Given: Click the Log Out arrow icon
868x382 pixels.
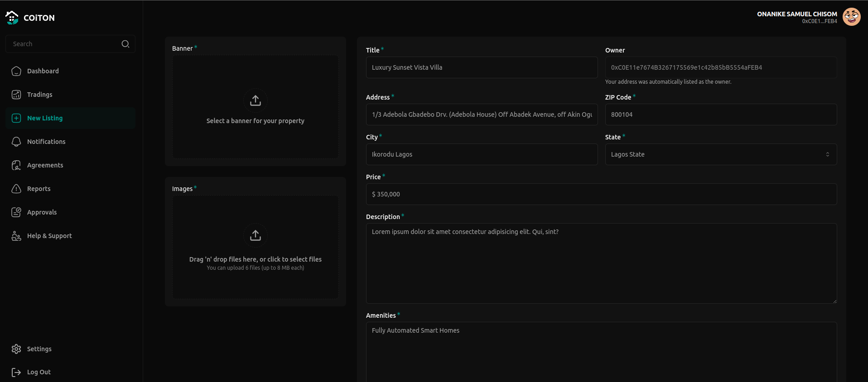Looking at the screenshot, I should pos(16,372).
